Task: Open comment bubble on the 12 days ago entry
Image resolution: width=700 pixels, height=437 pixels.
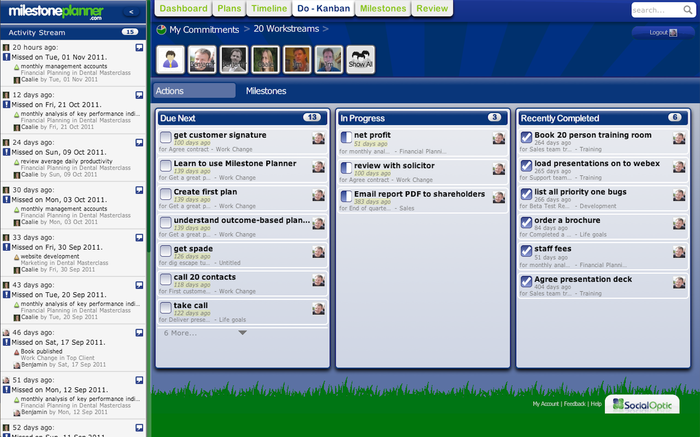Action: pyautogui.click(x=139, y=94)
